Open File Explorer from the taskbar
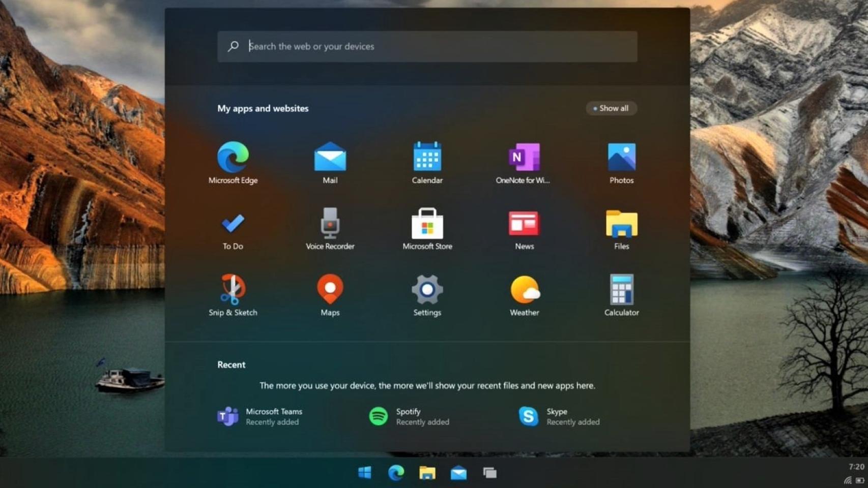Viewport: 868px width, 488px height. (x=427, y=473)
